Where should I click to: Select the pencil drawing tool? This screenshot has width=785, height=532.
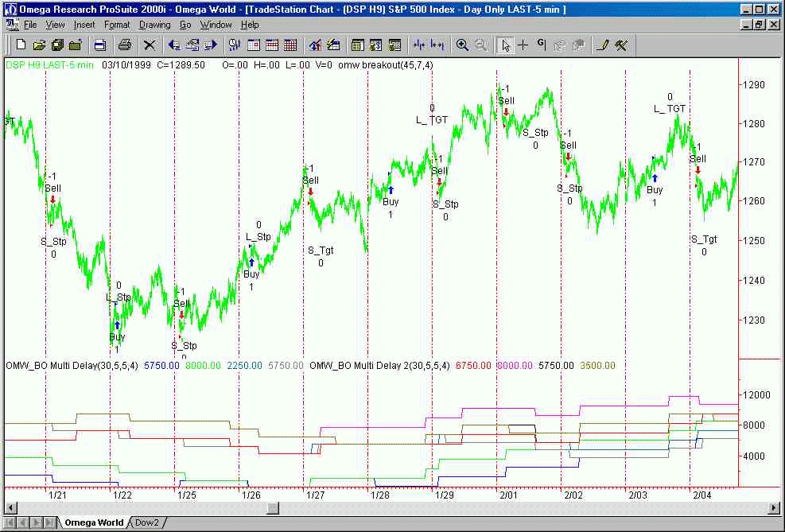pyautogui.click(x=603, y=45)
